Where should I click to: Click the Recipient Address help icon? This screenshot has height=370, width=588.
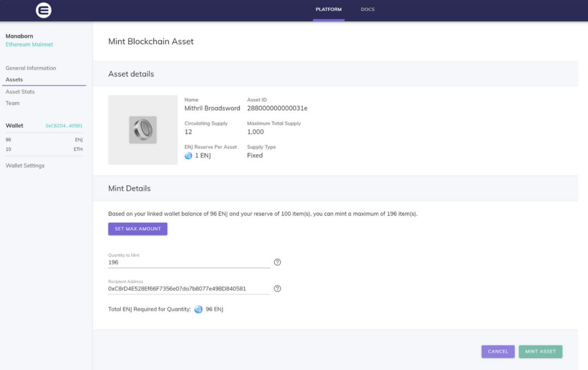pyautogui.click(x=277, y=288)
